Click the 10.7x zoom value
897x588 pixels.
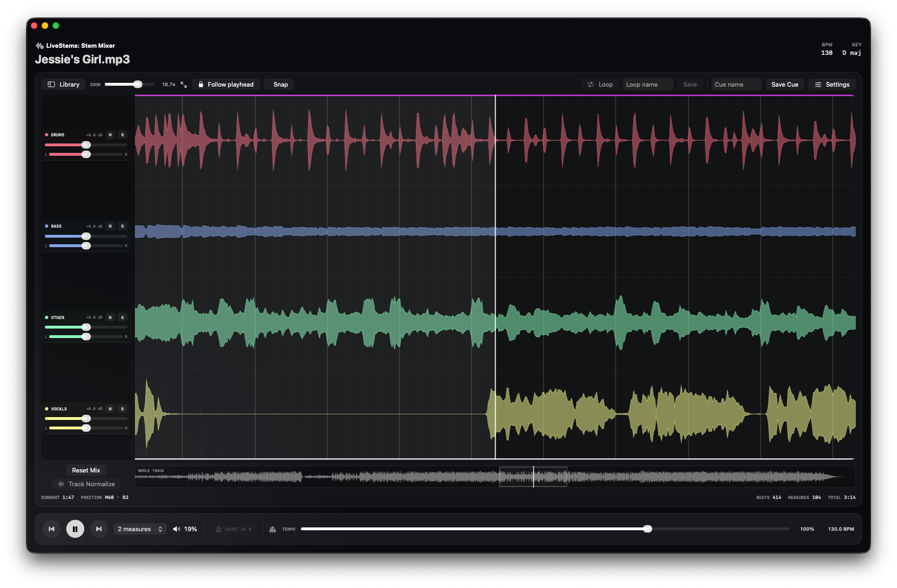point(169,85)
